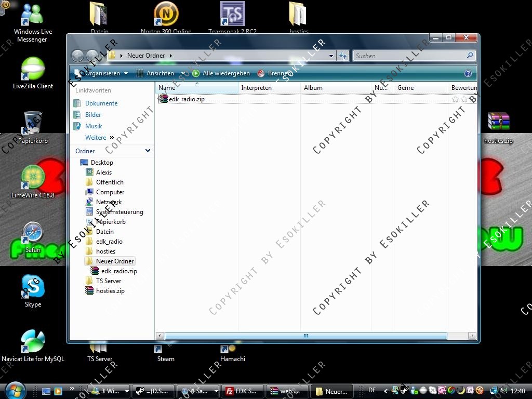Screen dimensions: 532x399
Task: Open the Organisieren dropdown menu
Action: [102, 74]
